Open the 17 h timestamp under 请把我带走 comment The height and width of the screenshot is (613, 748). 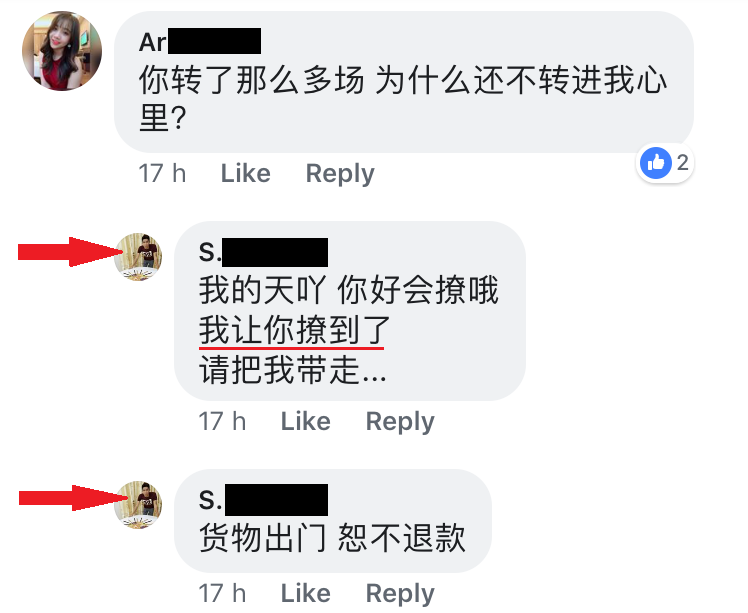tap(222, 421)
